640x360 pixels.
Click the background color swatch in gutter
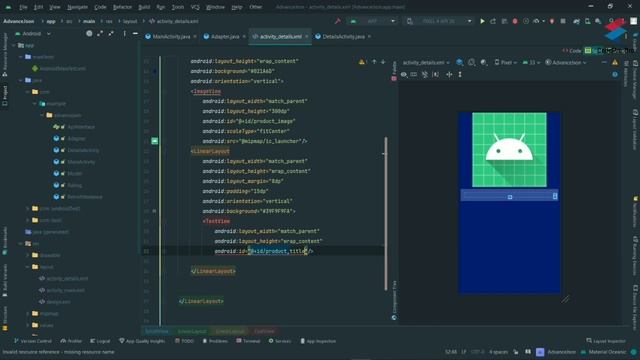pyautogui.click(x=155, y=71)
